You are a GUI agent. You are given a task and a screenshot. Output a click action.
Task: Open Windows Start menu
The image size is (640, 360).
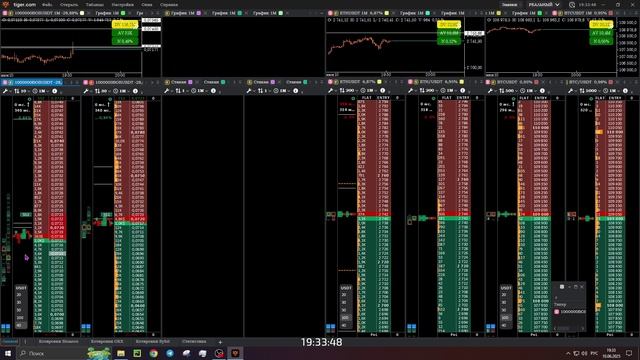tap(8, 353)
